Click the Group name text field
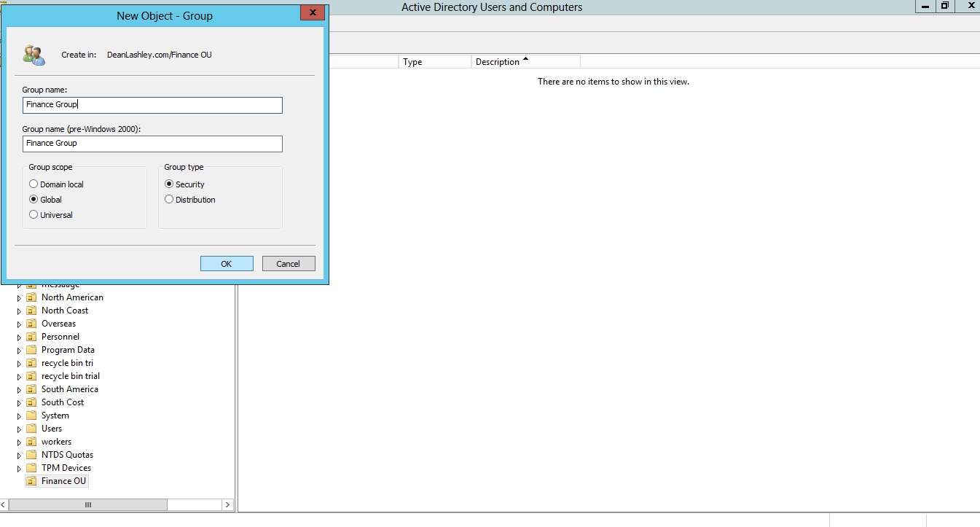980x527 pixels. pyautogui.click(x=152, y=105)
